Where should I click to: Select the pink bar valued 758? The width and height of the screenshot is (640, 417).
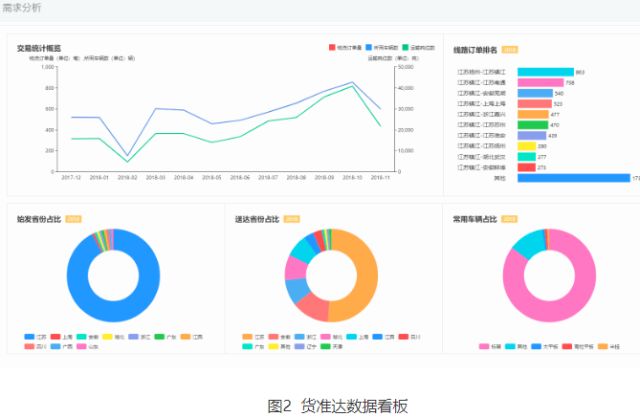click(x=540, y=83)
